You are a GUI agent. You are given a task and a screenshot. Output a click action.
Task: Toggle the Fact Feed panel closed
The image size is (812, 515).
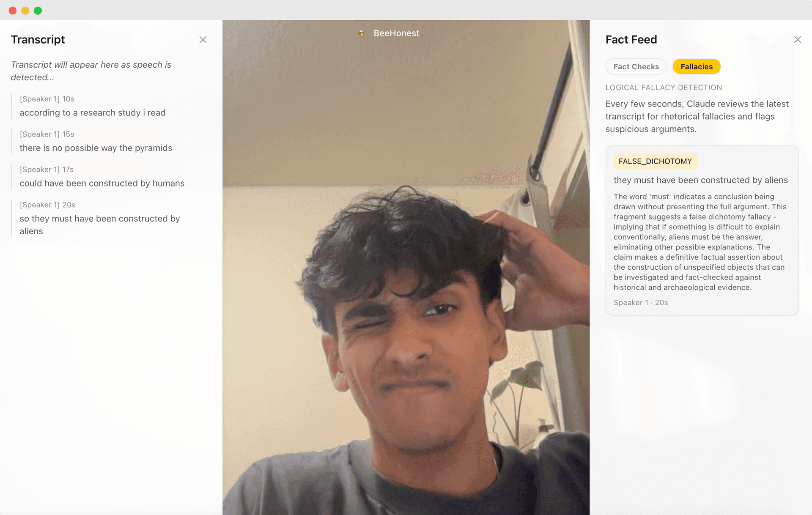(798, 39)
